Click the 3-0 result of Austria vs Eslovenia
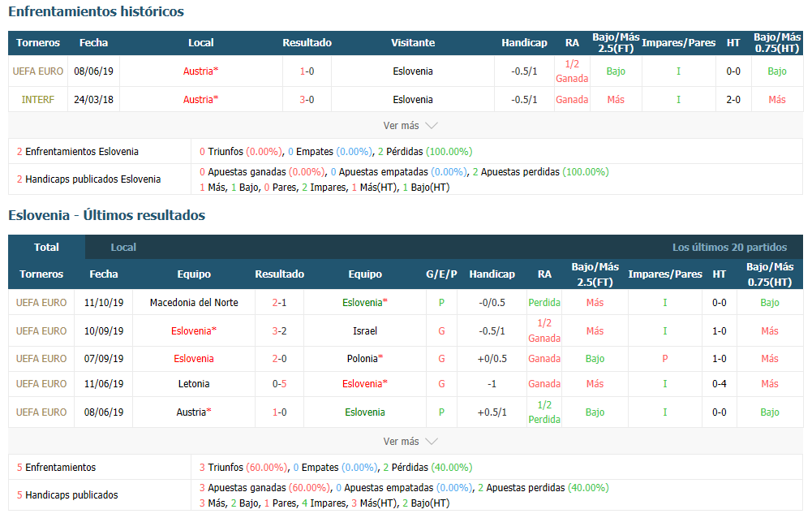This screenshot has width=812, height=518. 307,100
